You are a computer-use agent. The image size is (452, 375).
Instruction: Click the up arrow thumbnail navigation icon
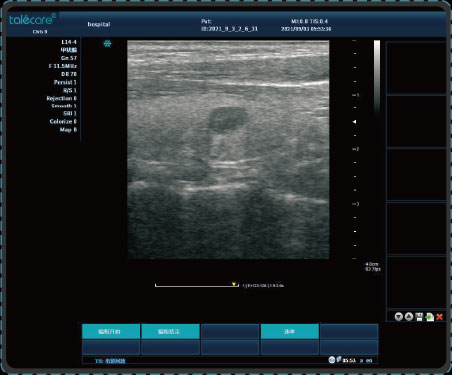click(409, 317)
